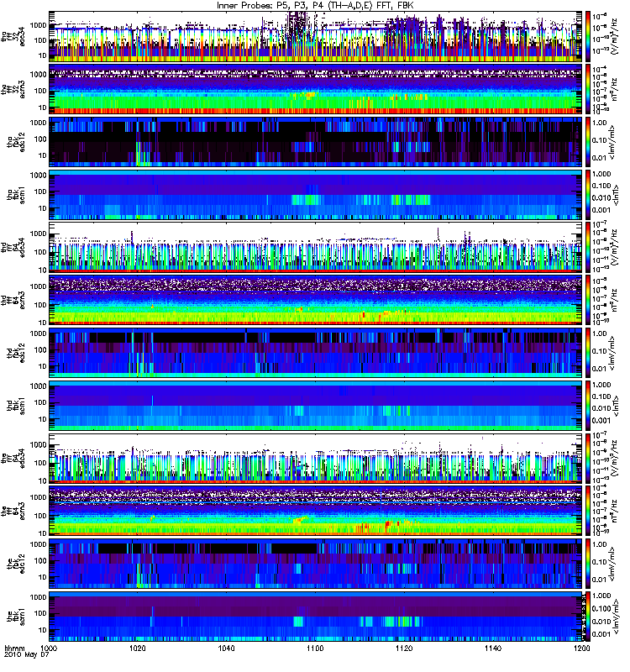Image resolution: width=630 pixels, height=672 pixels.
Task: Click the color bar beside the fbk edc12 panel
Action: tap(588, 563)
